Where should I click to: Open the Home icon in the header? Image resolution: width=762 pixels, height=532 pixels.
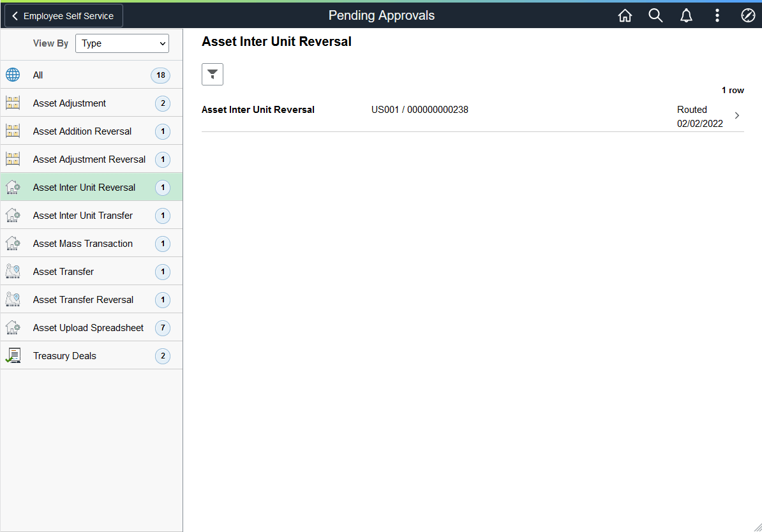point(625,15)
